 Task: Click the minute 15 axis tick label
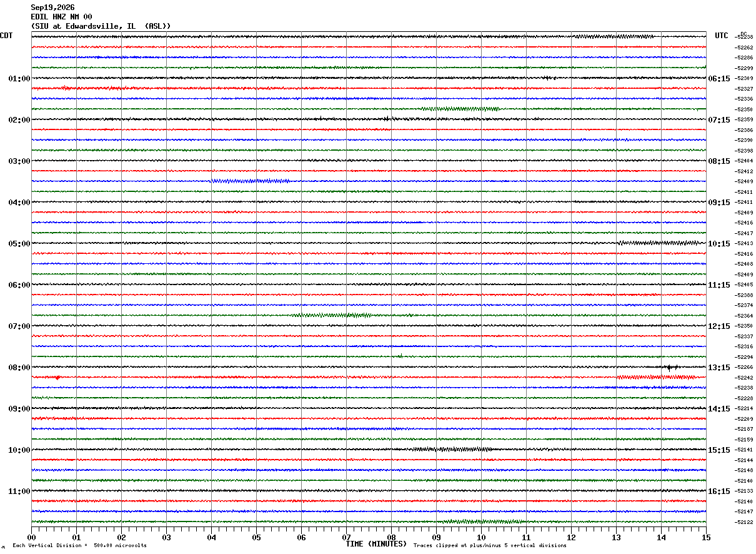(x=706, y=537)
